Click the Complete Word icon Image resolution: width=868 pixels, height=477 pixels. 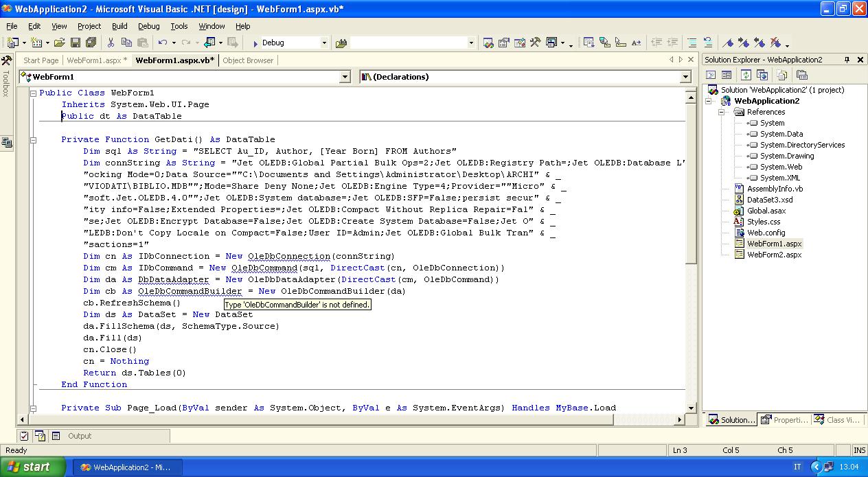[x=636, y=43]
